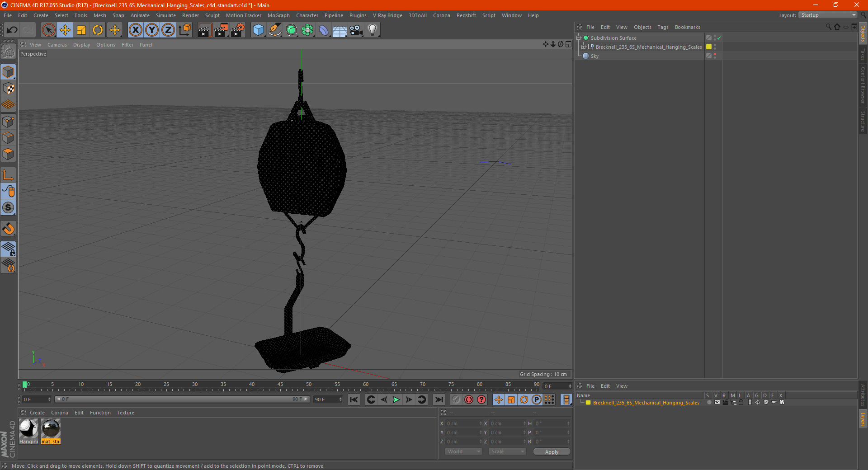Activate the Move tool in top toolbar
This screenshot has height=470, width=868.
pyautogui.click(x=65, y=30)
